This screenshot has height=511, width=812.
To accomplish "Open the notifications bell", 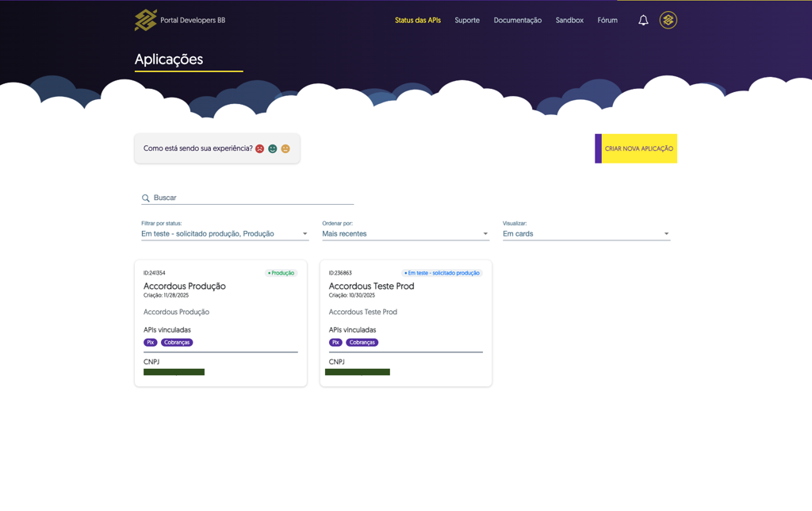I will point(643,20).
